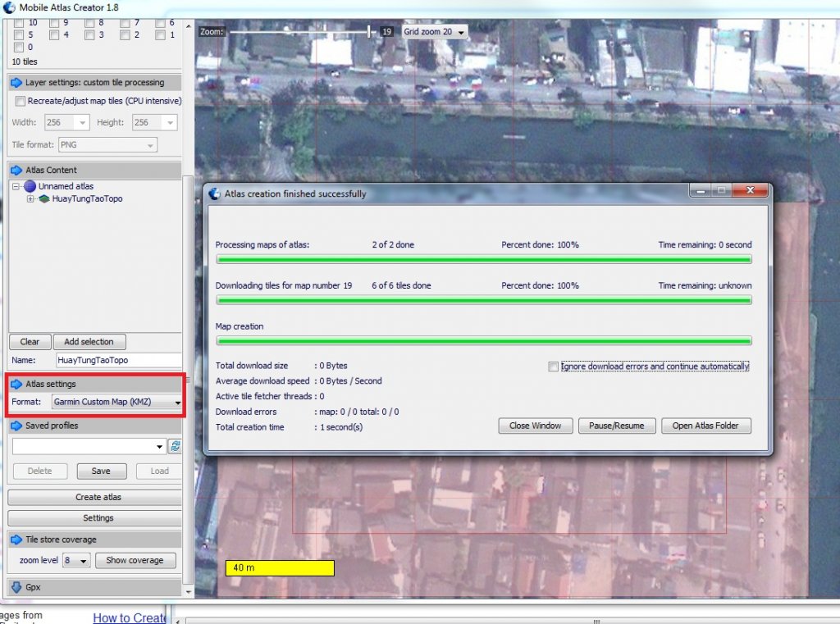
Task: Click the Layer settings panel arrow icon
Action: (x=16, y=83)
